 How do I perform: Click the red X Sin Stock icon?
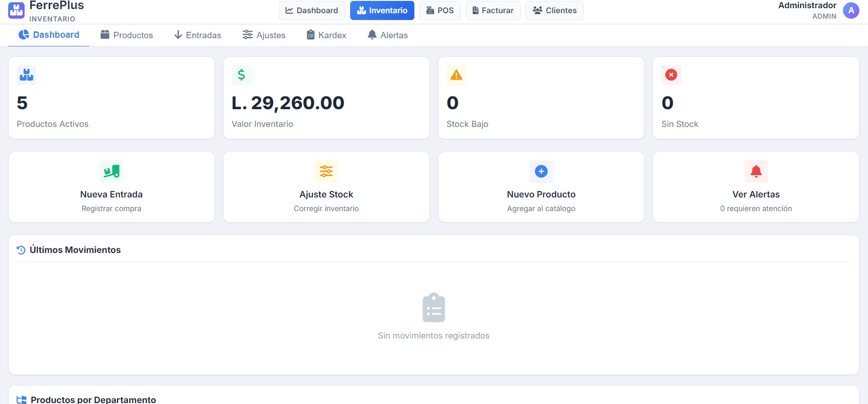click(x=671, y=75)
